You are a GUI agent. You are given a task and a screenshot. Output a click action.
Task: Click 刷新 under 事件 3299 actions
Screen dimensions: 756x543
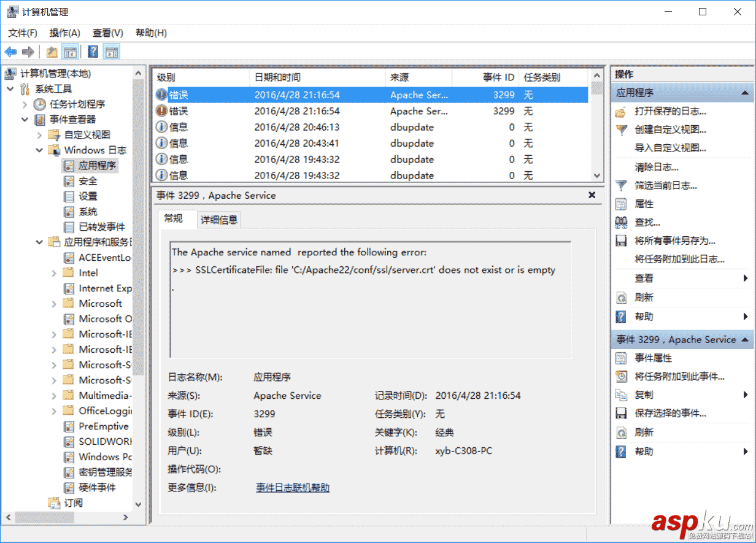(x=644, y=432)
